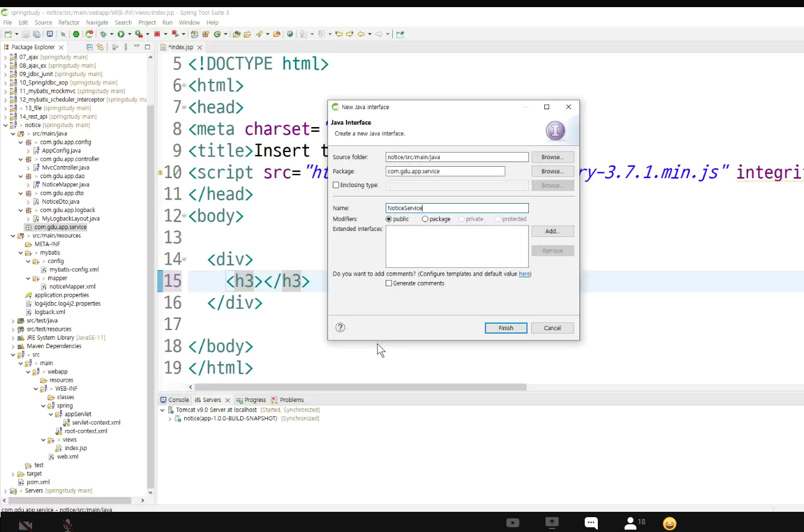Click the Name input field with NoticeService
804x532 pixels.
457,208
